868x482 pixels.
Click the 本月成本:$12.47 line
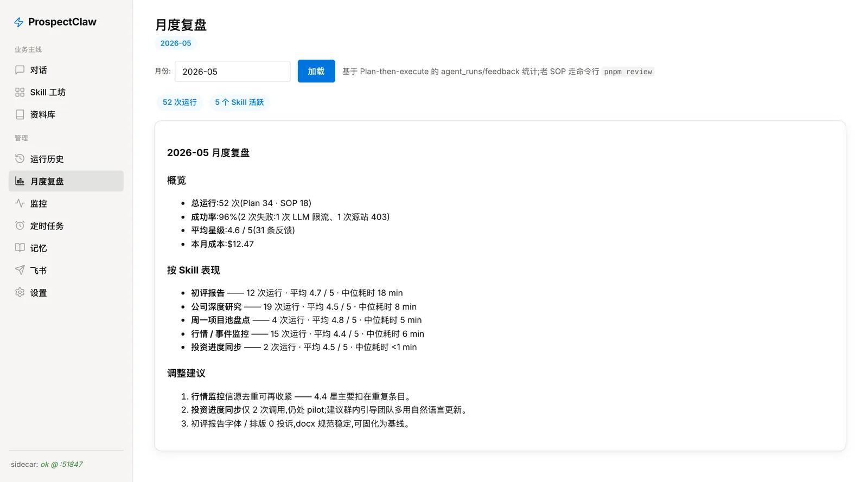tap(222, 244)
